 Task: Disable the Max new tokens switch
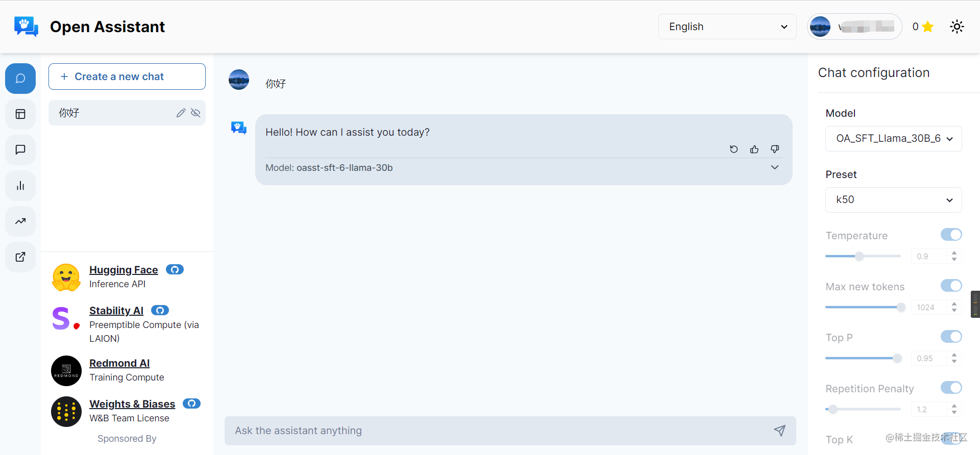tap(951, 286)
